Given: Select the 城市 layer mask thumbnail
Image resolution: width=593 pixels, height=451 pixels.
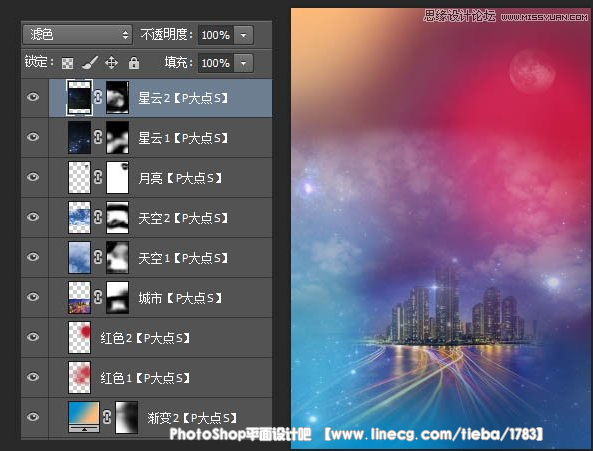Looking at the screenshot, I should (118, 298).
